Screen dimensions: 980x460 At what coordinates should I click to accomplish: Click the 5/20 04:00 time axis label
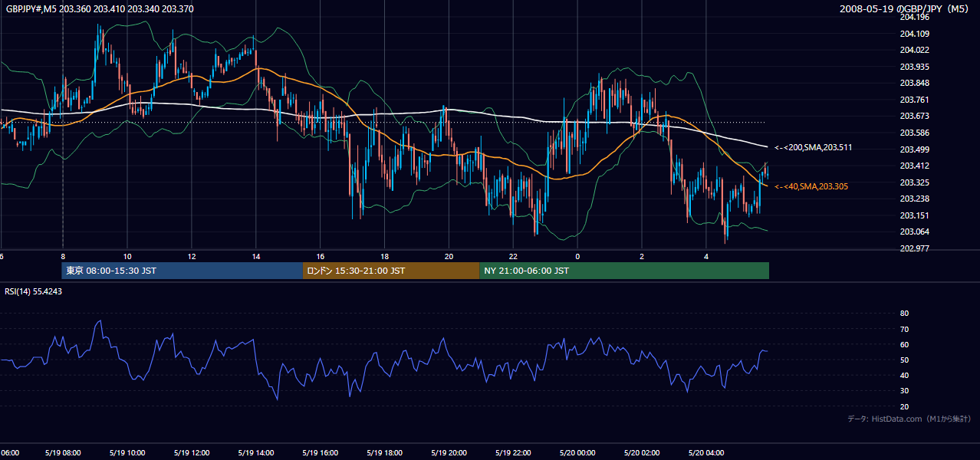coord(707,452)
